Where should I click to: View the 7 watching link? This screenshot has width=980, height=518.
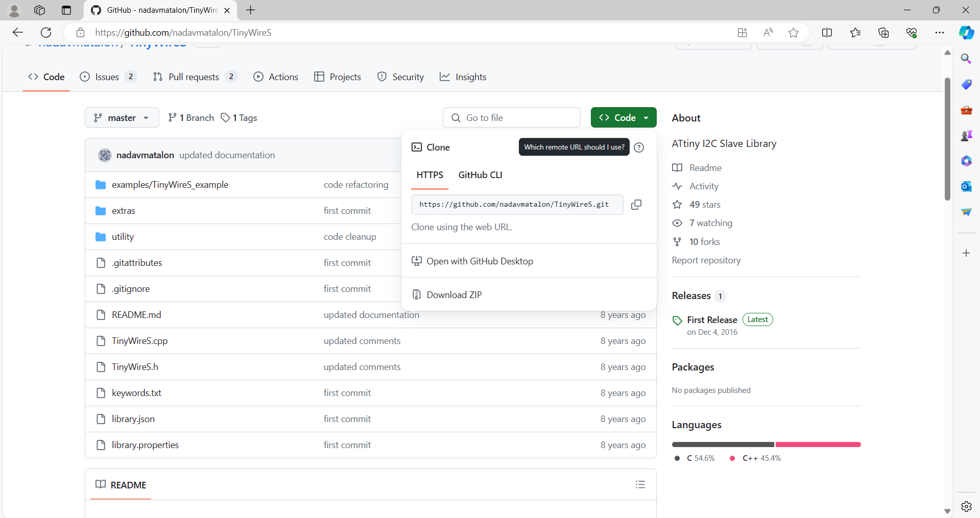coord(702,223)
